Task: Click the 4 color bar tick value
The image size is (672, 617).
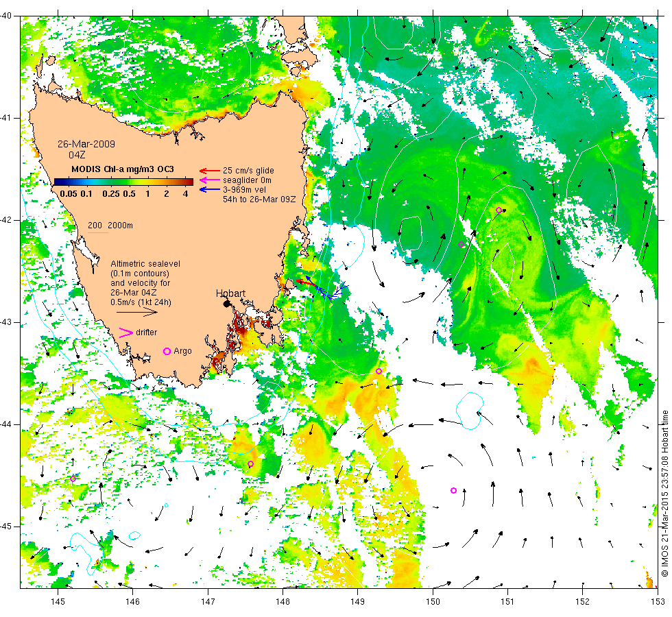Action: coord(186,194)
